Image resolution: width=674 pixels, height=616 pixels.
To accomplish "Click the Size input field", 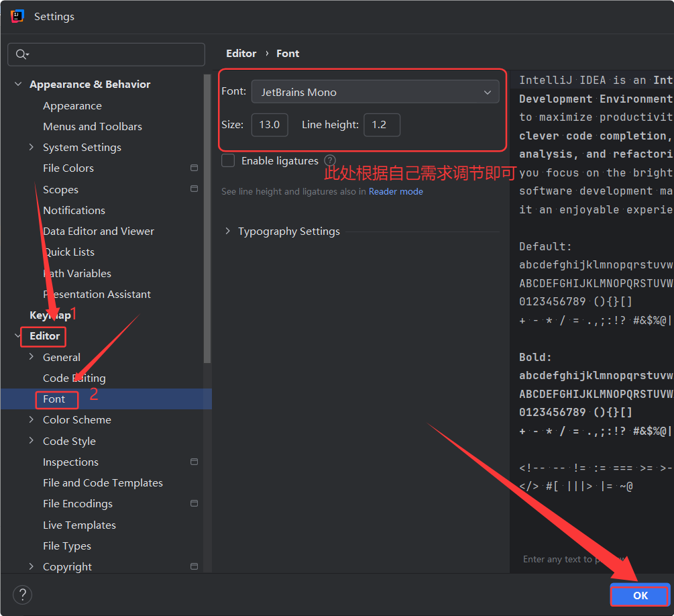I will tap(270, 125).
